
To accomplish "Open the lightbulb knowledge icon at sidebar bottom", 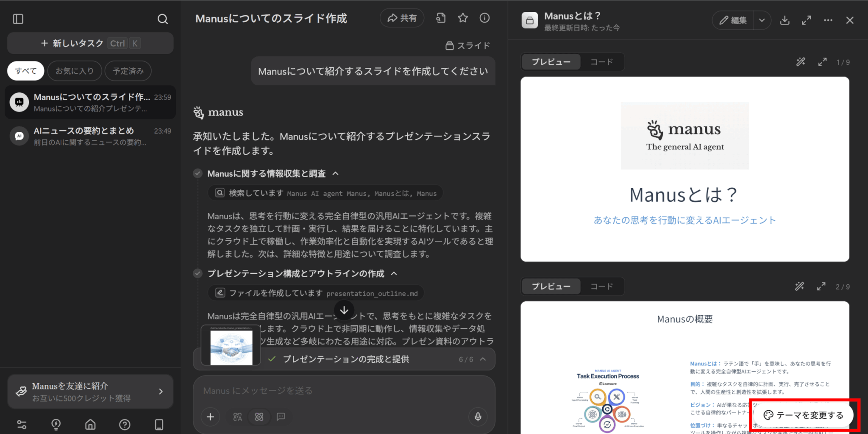I will tap(56, 424).
